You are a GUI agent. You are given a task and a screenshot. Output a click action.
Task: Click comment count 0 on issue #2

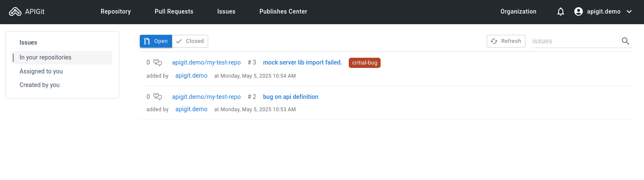(148, 97)
